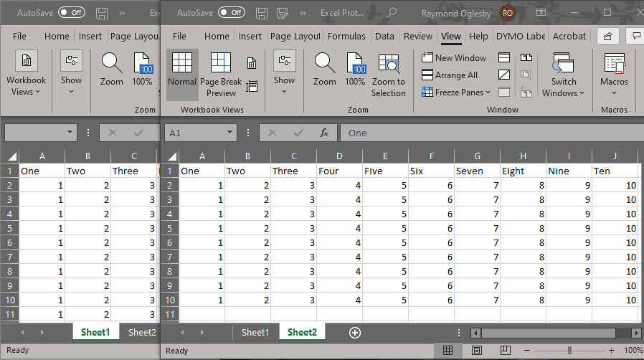Open Freeze Panes dropdown
The width and height of the screenshot is (644, 360).
click(x=456, y=93)
